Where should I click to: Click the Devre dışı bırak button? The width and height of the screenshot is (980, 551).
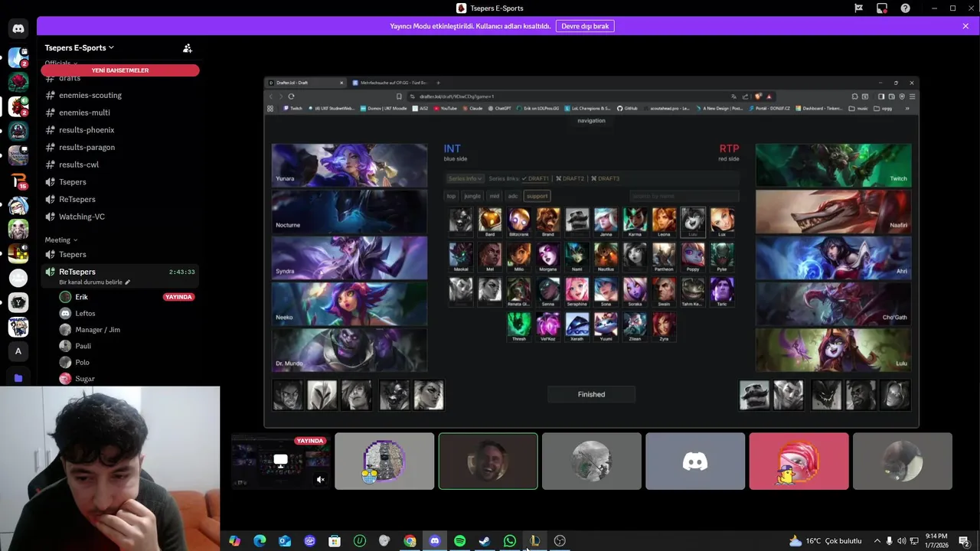(585, 26)
